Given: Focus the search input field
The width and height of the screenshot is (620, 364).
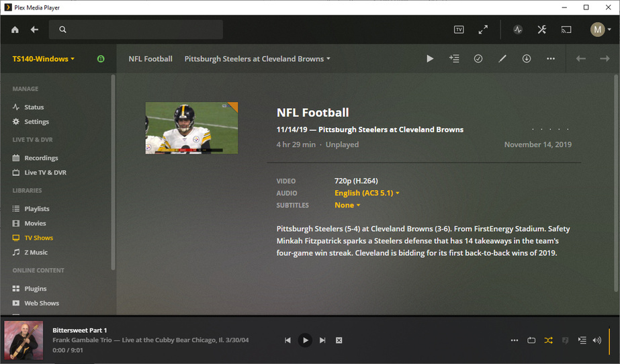Looking at the screenshot, I should point(136,30).
